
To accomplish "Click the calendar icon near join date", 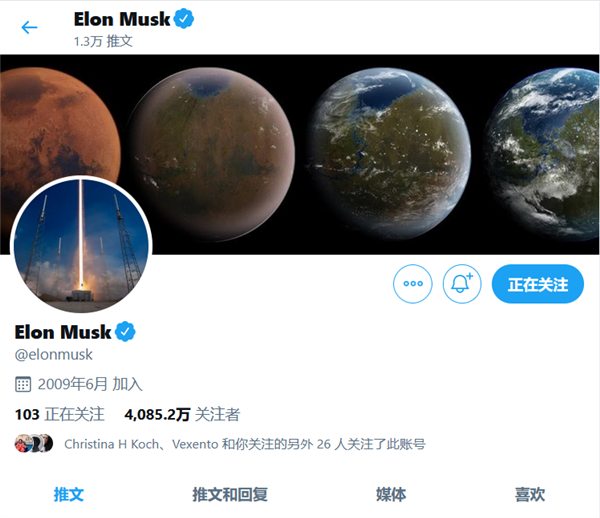I will tap(23, 384).
